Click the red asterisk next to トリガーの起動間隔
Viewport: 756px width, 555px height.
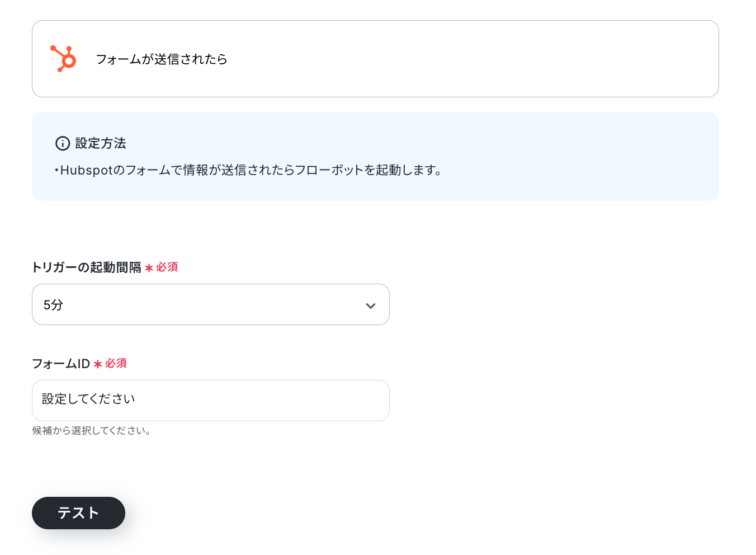tap(149, 268)
